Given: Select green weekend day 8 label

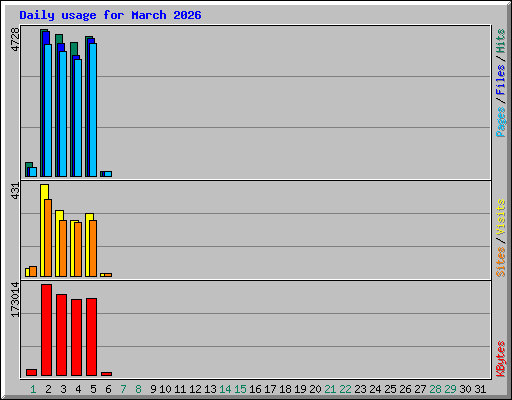Looking at the screenshot, I should coord(138,389).
